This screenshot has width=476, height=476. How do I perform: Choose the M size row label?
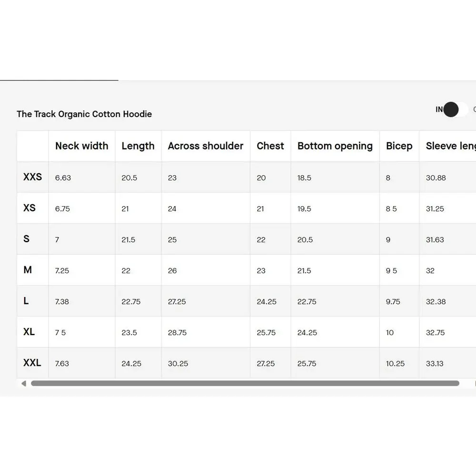tap(28, 270)
